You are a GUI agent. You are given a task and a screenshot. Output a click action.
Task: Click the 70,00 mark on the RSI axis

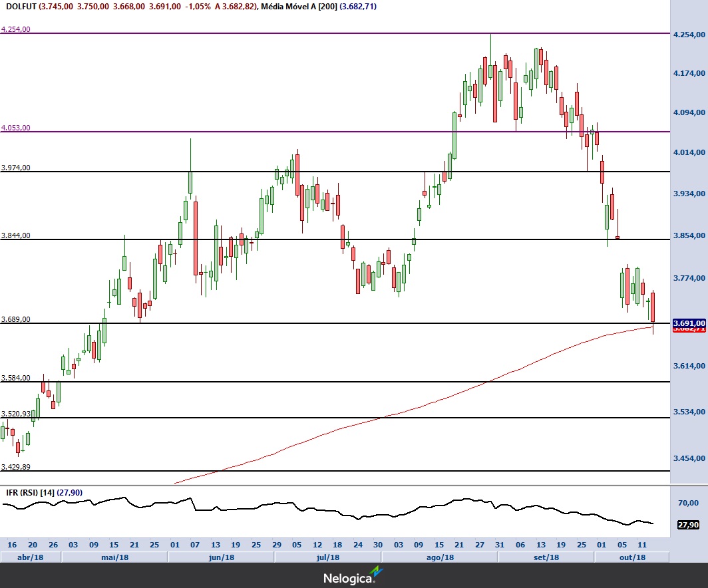point(687,502)
